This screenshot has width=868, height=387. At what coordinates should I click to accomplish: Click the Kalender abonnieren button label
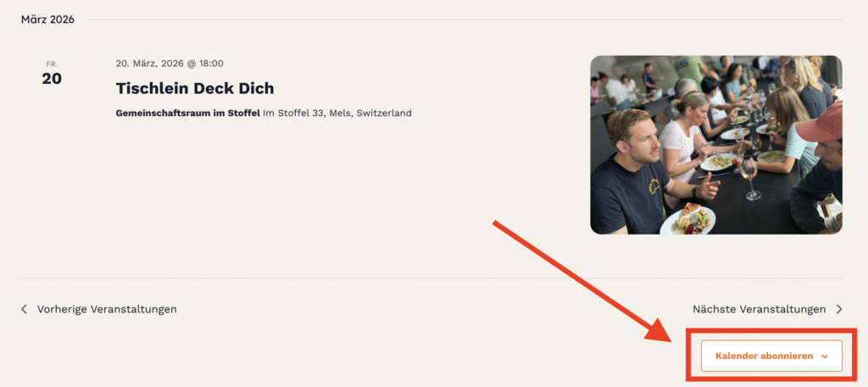click(764, 356)
